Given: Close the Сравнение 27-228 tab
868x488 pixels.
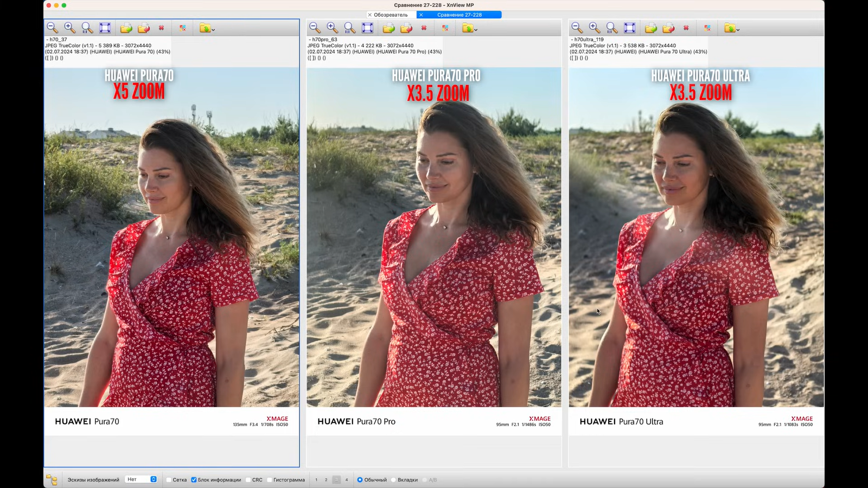Looking at the screenshot, I should [421, 15].
